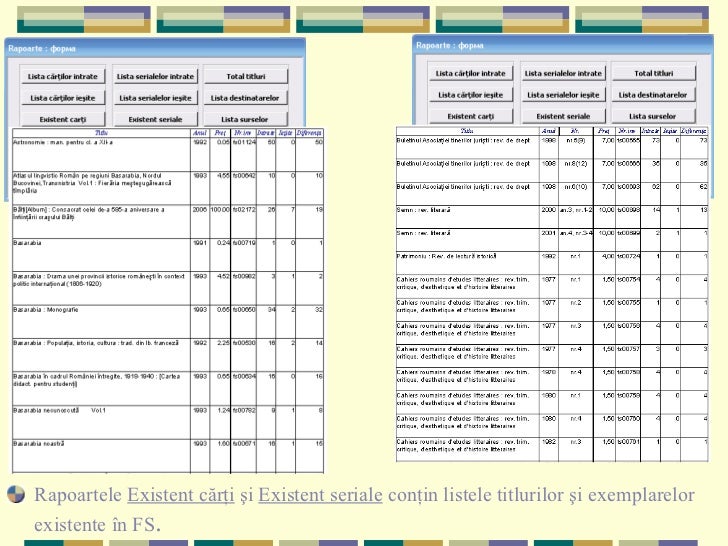728x546 pixels.
Task: Click 'Lista serialelor intrate' in the right Rapoarte form
Action: [563, 73]
